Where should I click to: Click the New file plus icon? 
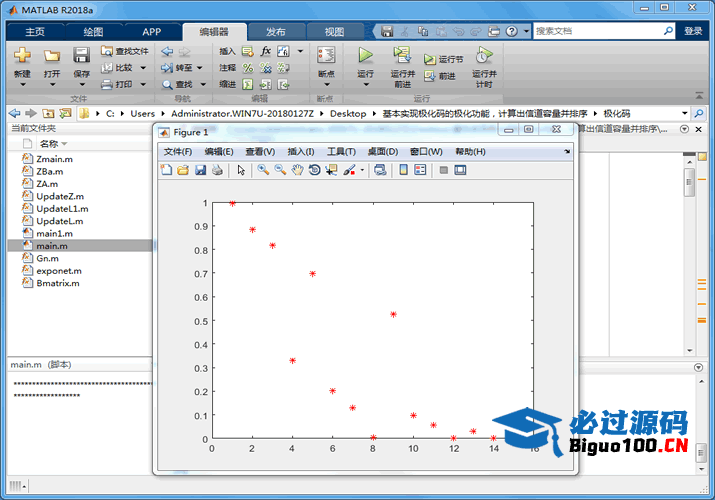22,56
